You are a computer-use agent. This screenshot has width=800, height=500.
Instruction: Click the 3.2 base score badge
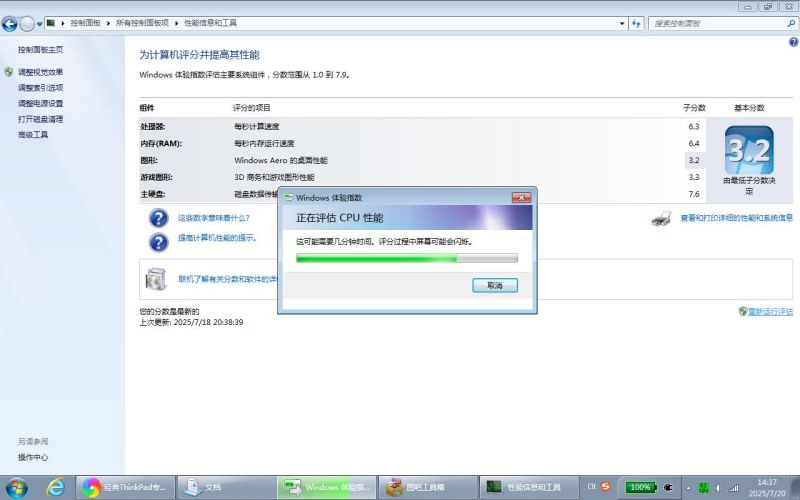(x=749, y=150)
